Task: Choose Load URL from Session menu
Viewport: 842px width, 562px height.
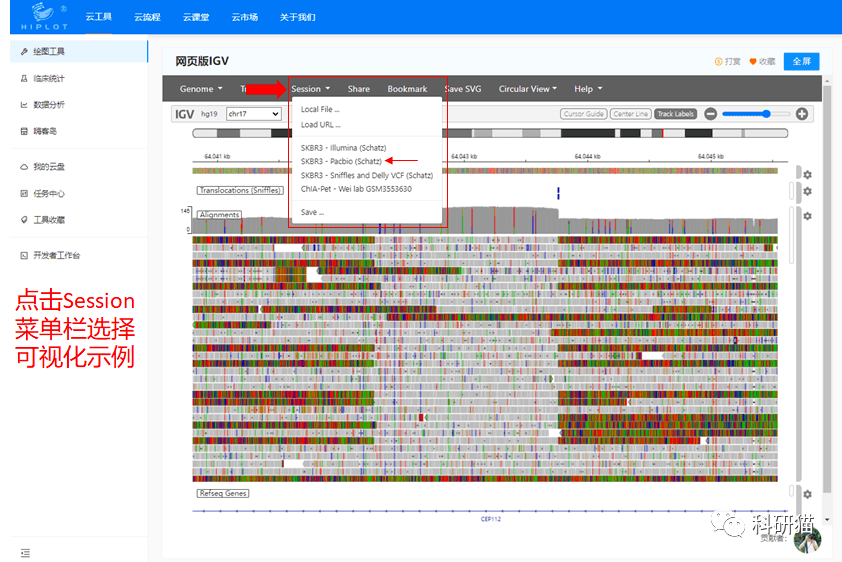Action: [320, 125]
